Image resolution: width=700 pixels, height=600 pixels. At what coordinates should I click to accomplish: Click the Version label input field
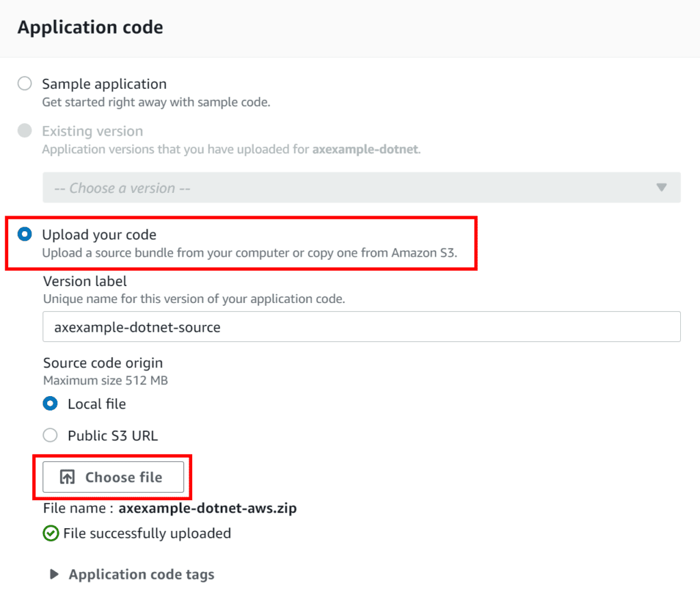(362, 326)
